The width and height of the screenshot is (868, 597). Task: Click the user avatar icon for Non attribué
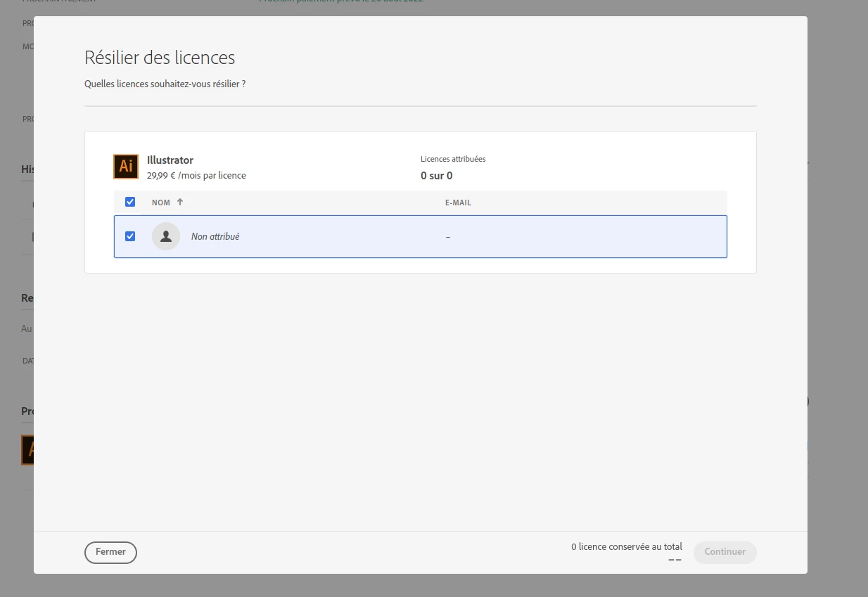click(166, 236)
